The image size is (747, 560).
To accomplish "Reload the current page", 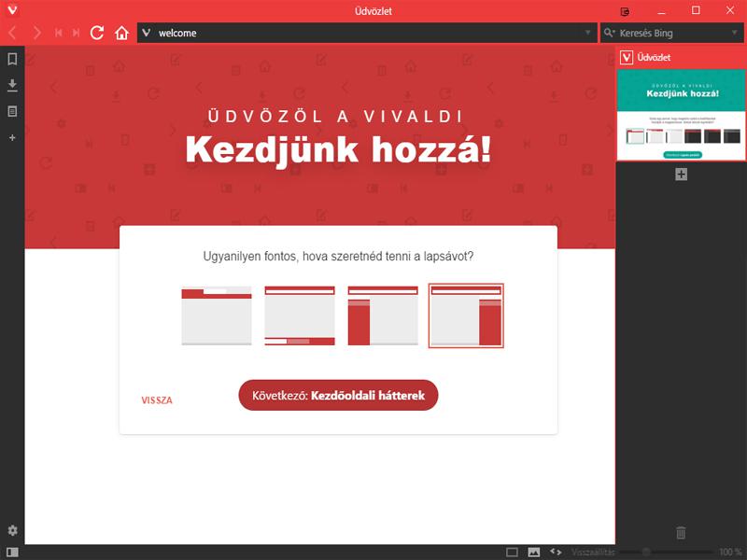I will tap(97, 33).
